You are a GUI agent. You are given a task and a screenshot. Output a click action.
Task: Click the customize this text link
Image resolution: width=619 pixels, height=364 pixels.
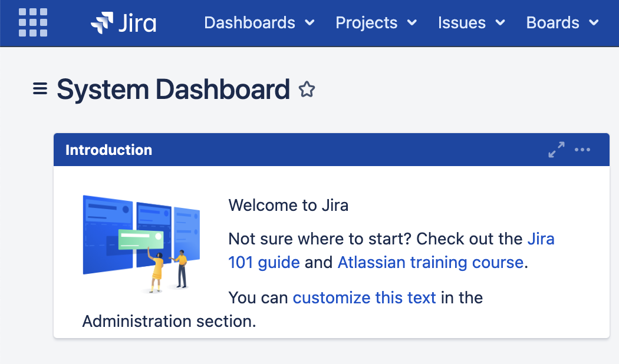[364, 297]
